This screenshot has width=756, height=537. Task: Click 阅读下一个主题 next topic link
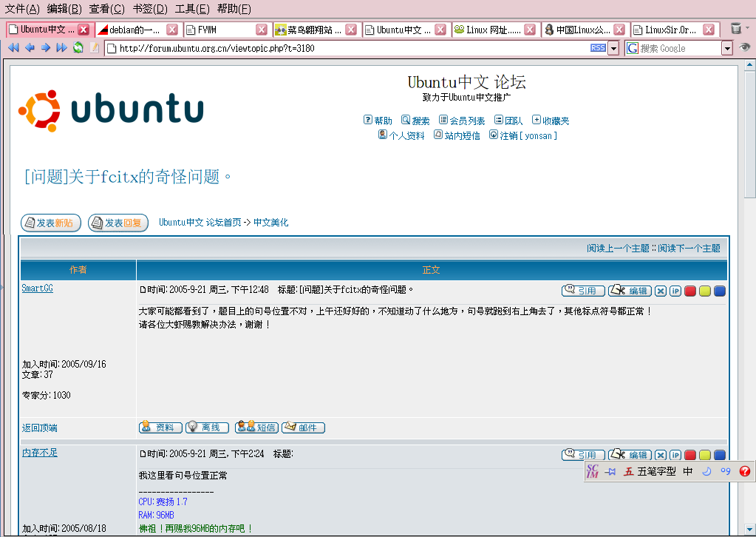point(689,249)
